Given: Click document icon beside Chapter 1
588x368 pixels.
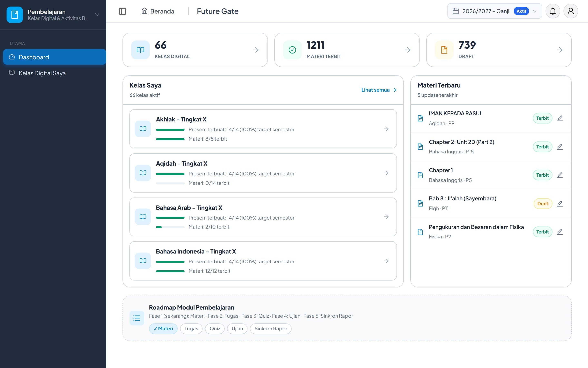Looking at the screenshot, I should tap(420, 175).
